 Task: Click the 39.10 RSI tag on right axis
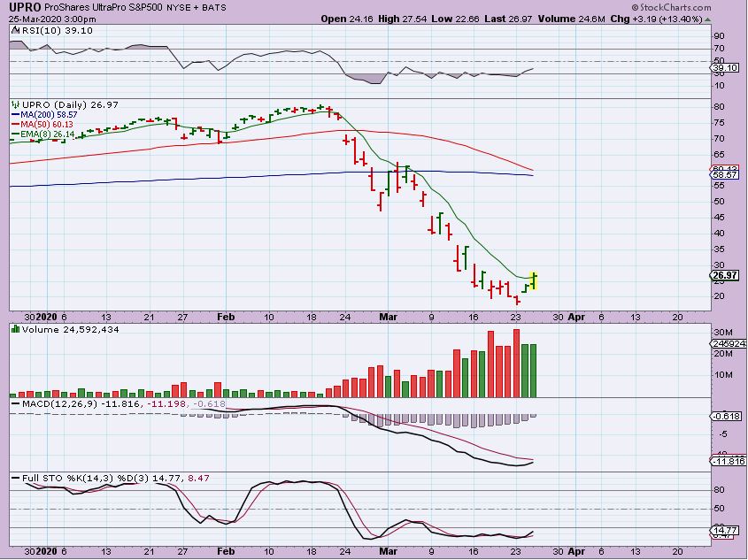pos(725,68)
